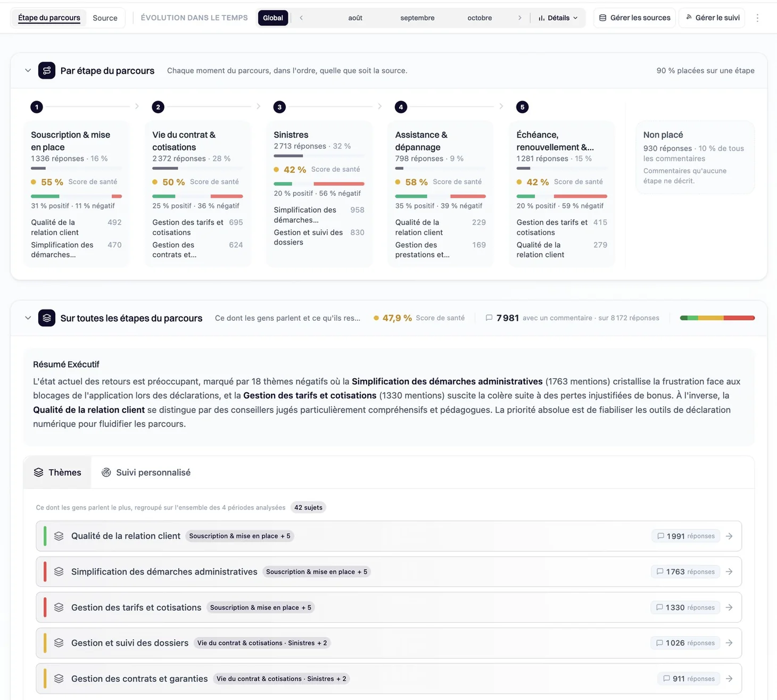This screenshot has width=777, height=700.
Task: Open the 'Suivi personnalisé' tab
Action: [146, 472]
